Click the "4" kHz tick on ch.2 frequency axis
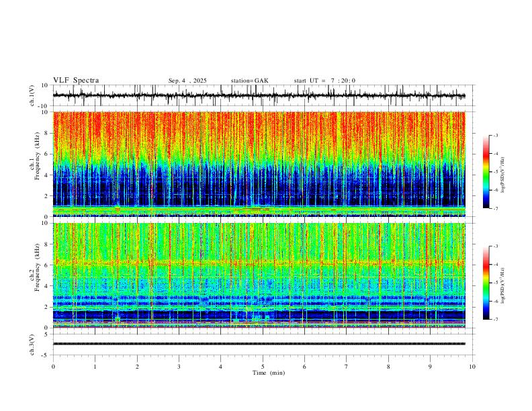The height and width of the screenshot is (411, 532). pos(47,286)
